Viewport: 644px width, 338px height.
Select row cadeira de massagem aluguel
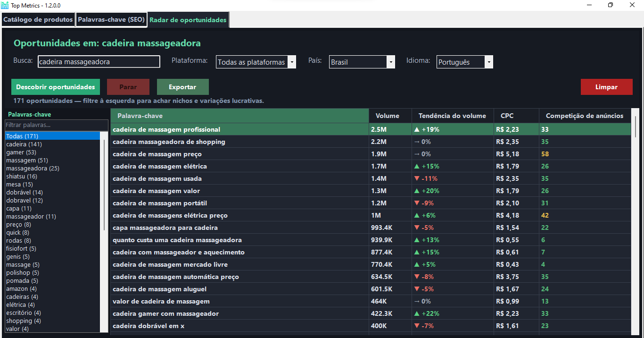click(371, 289)
